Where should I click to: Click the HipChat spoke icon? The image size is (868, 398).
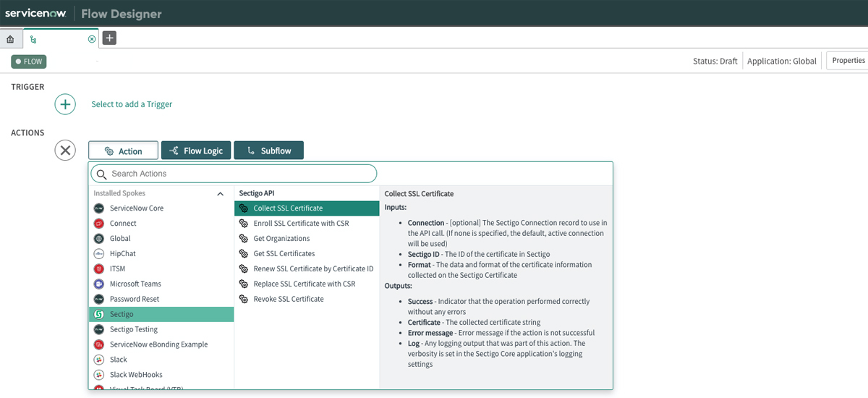tap(99, 254)
